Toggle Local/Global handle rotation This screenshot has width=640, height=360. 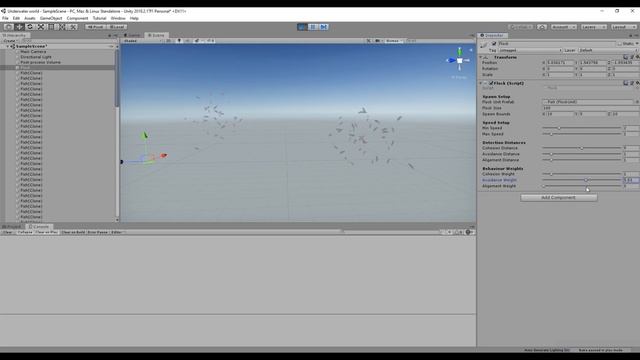pyautogui.click(x=117, y=27)
